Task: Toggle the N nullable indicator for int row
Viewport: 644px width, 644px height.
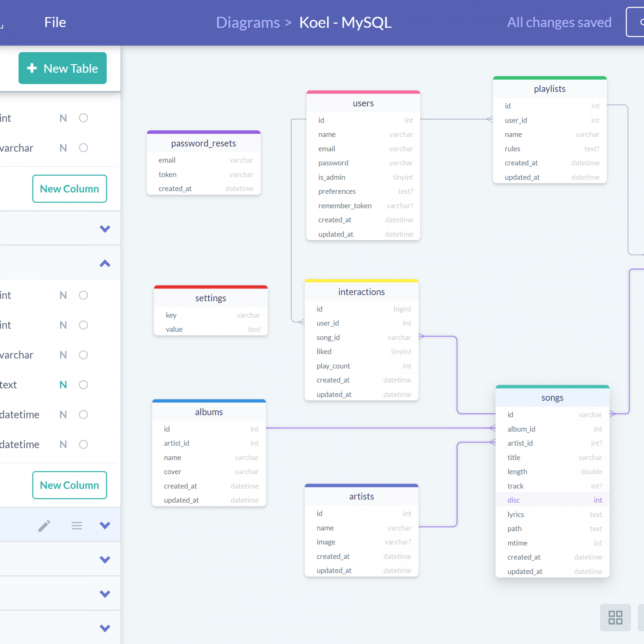Action: pos(64,118)
